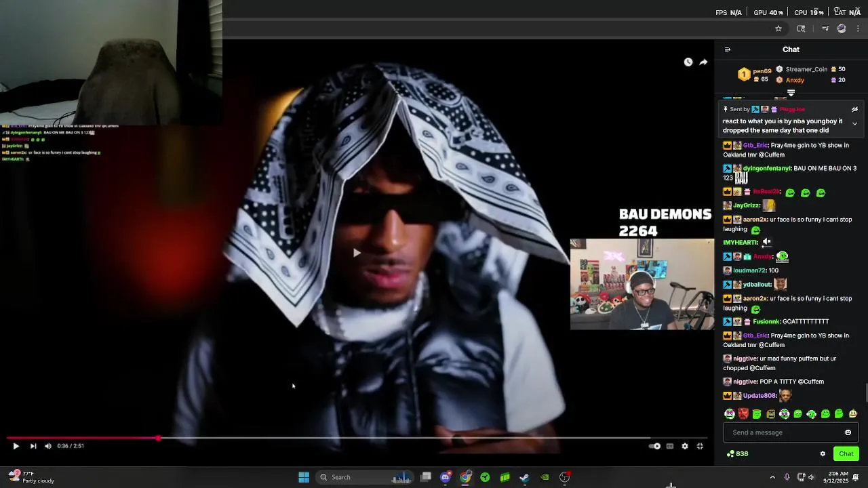This screenshot has height=488, width=868.
Task: Click the tray microphone icon
Action: tap(787, 477)
